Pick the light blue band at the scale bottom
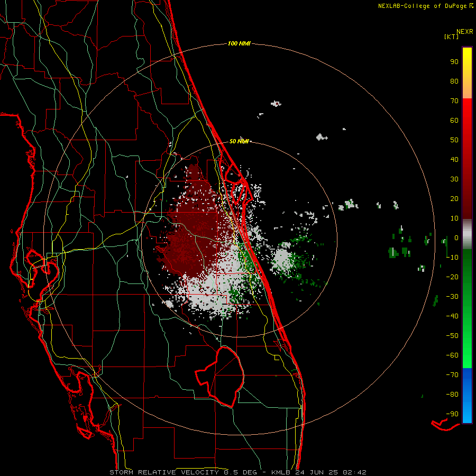 (x=467, y=411)
